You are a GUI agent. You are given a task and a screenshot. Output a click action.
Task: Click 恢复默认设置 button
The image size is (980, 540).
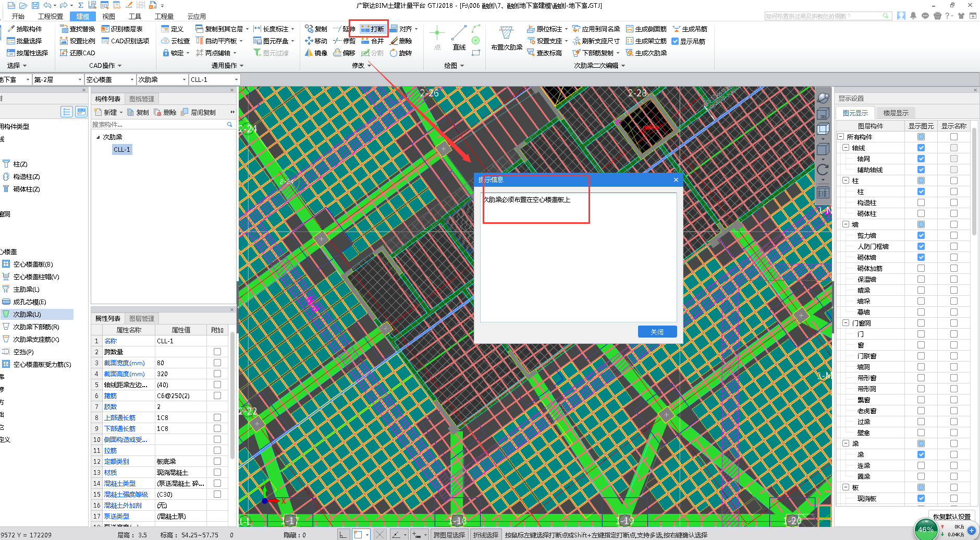pos(951,516)
